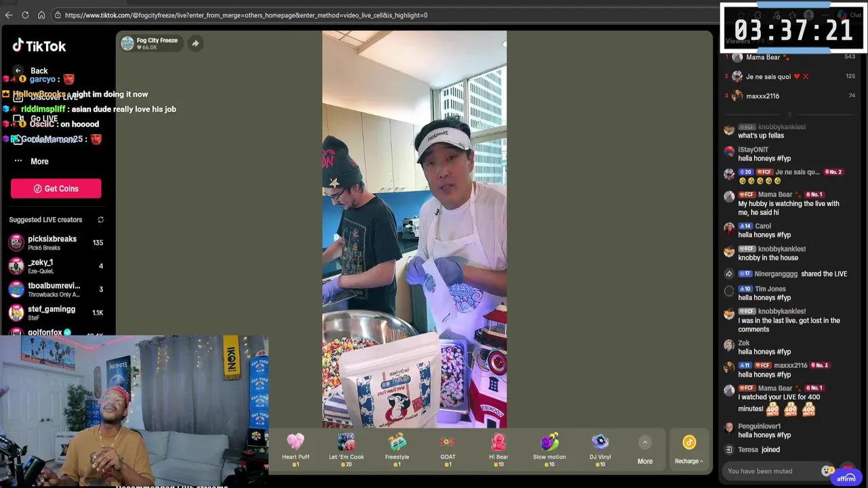This screenshot has height=488, width=868.
Task: Send the Hi Bear gift
Action: pyautogui.click(x=498, y=450)
